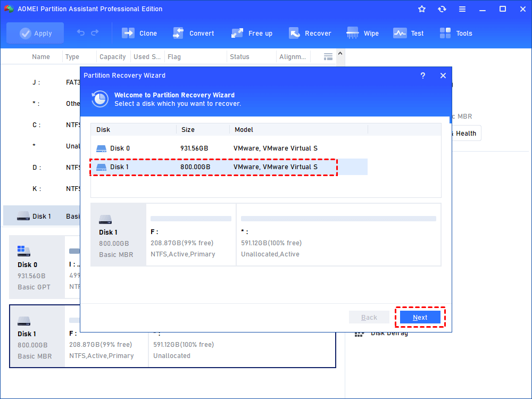532x399 pixels.
Task: Open the Tools menu
Action: tap(456, 33)
